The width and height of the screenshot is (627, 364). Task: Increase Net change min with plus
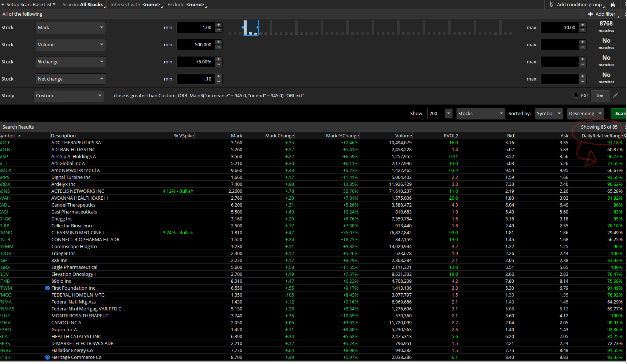coord(219,77)
